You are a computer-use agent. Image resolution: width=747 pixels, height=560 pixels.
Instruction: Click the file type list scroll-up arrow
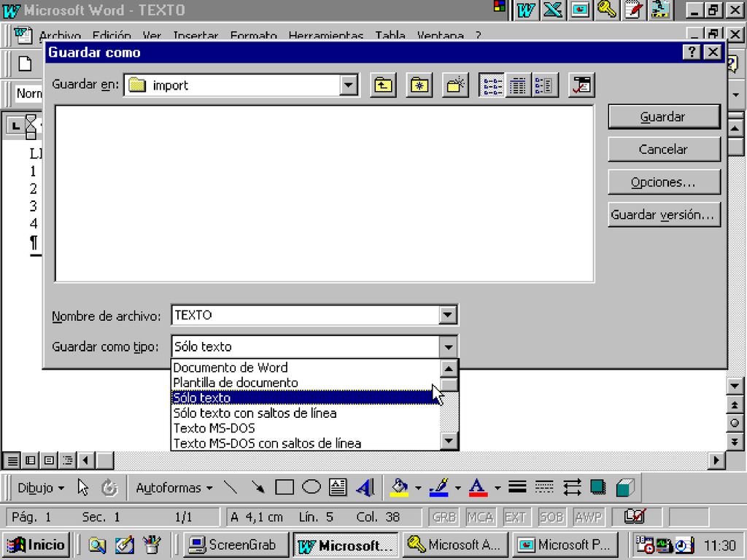(449, 368)
